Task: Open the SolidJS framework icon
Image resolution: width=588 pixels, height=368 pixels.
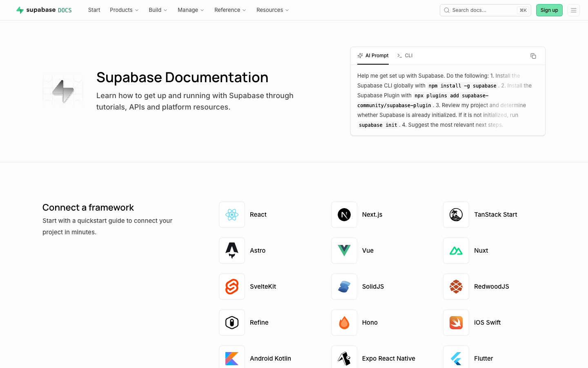Action: coord(344,287)
